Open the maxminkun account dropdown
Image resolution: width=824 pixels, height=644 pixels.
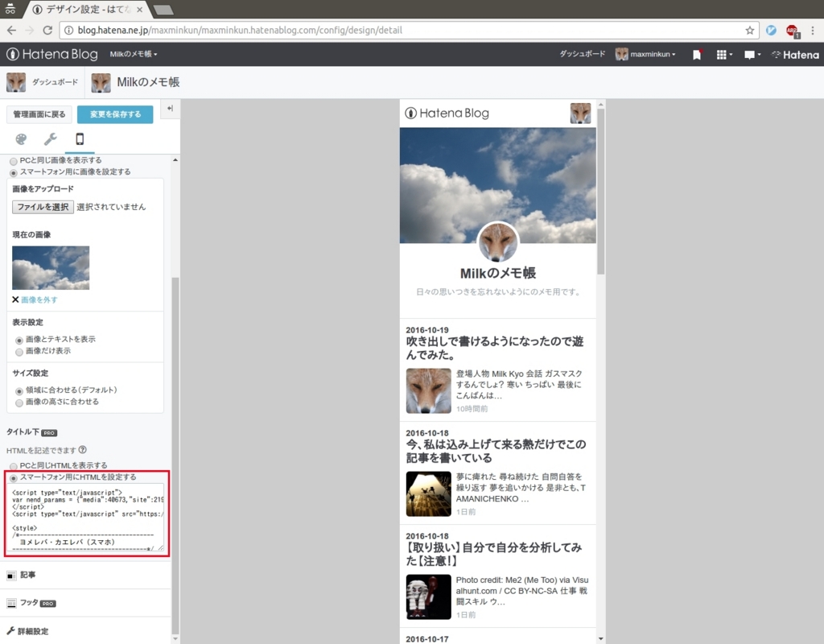tap(645, 54)
